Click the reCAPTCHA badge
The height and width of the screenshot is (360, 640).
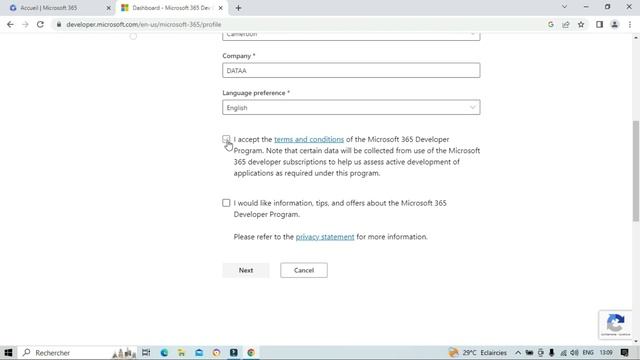616,325
